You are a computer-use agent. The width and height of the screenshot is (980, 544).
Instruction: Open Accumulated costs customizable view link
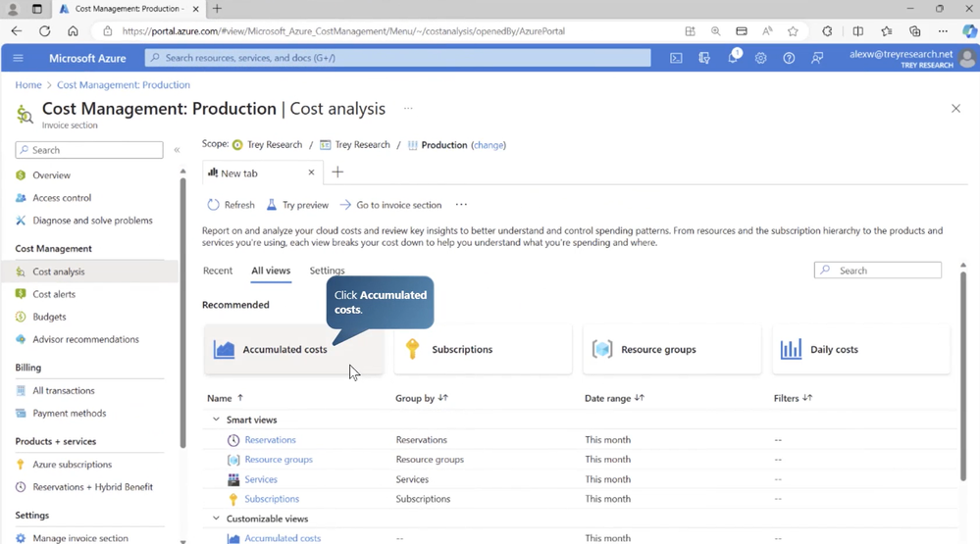point(283,538)
